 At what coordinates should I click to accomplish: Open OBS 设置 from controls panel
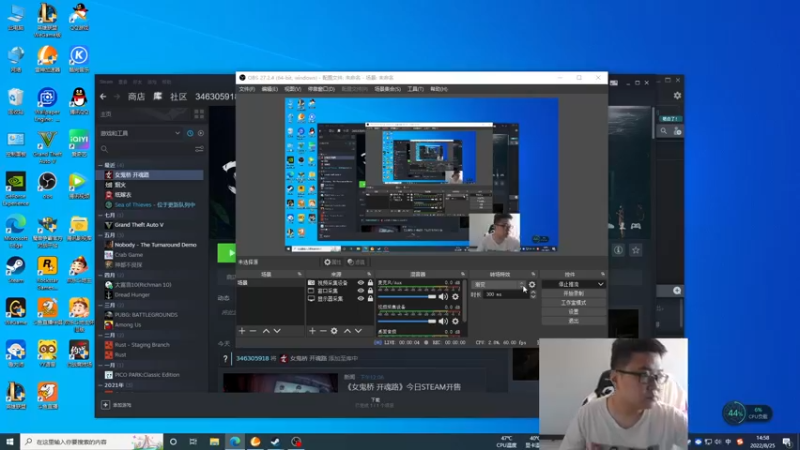(573, 312)
